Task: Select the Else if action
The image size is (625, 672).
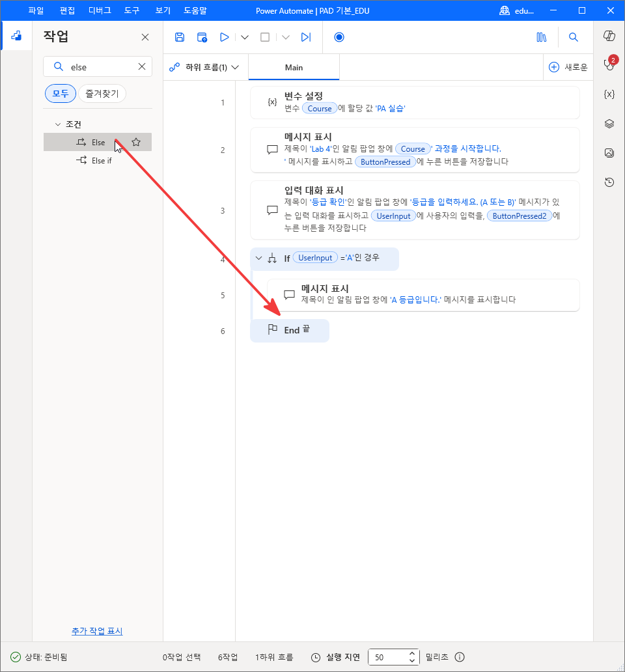Action: (98, 161)
